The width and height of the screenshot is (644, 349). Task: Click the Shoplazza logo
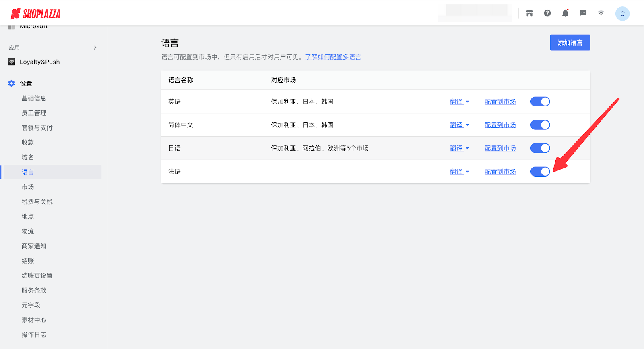(x=35, y=14)
